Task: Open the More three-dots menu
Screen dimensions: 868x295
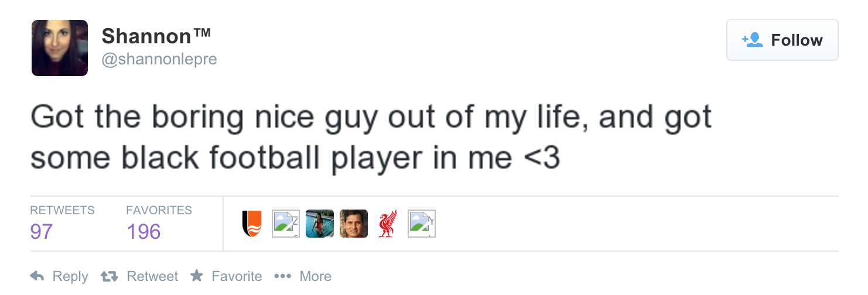Action: [x=282, y=276]
